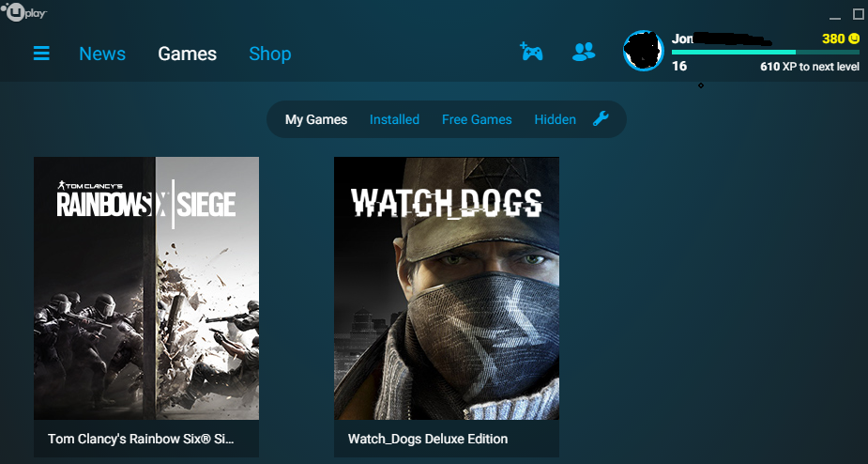The height and width of the screenshot is (464, 868).
Task: Show the Hidden games filter
Action: click(555, 119)
